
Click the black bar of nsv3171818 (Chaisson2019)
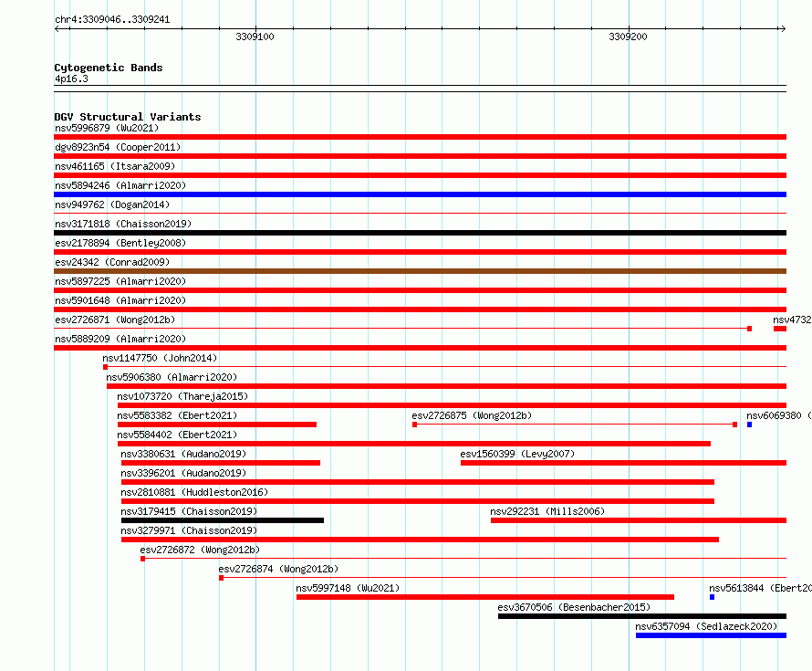420,233
